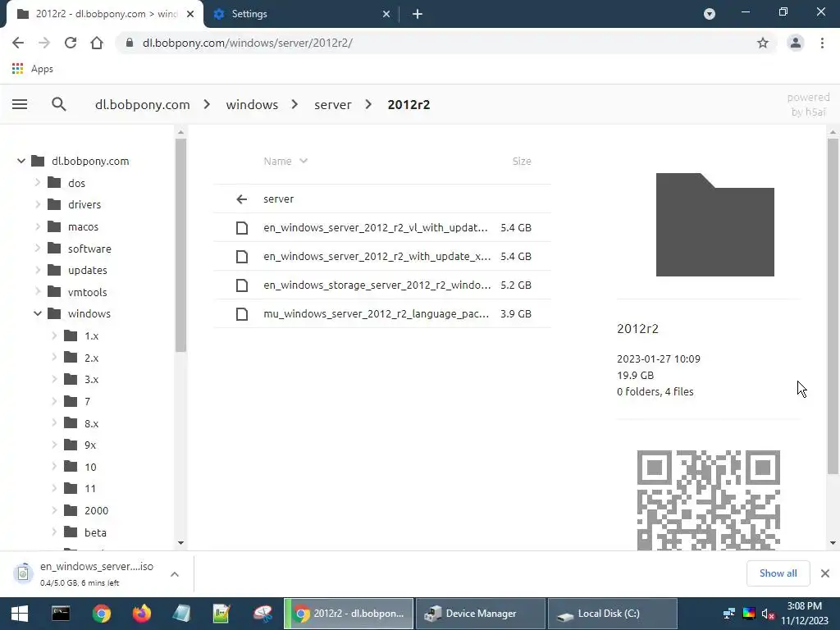This screenshot has height=630, width=840.
Task: Close the Settings tab
Action: pyautogui.click(x=386, y=14)
